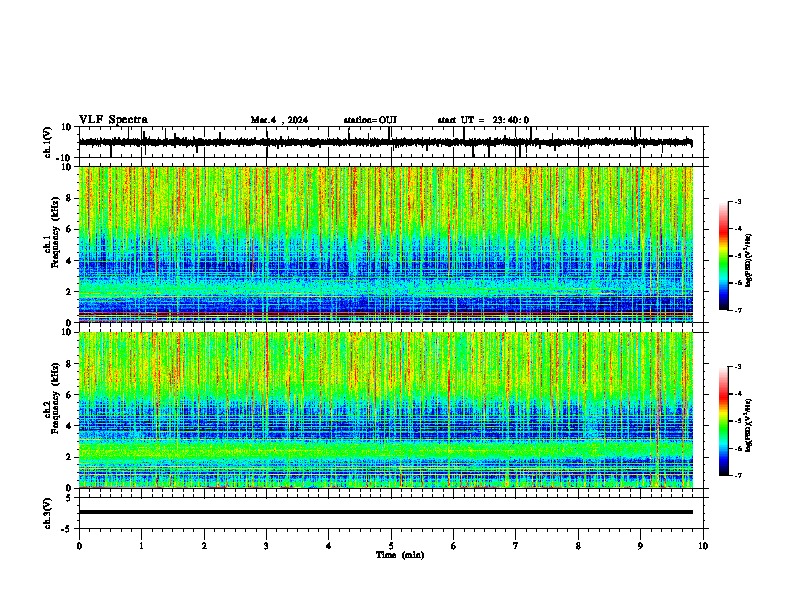
Task: Click the "10" at the time axis end
Action: click(703, 546)
